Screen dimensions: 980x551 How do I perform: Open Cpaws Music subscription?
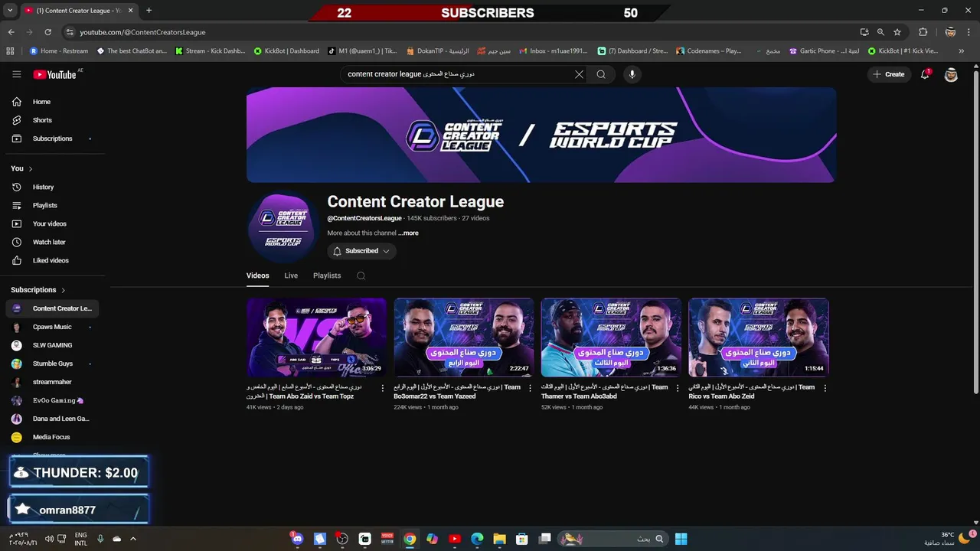pos(52,327)
